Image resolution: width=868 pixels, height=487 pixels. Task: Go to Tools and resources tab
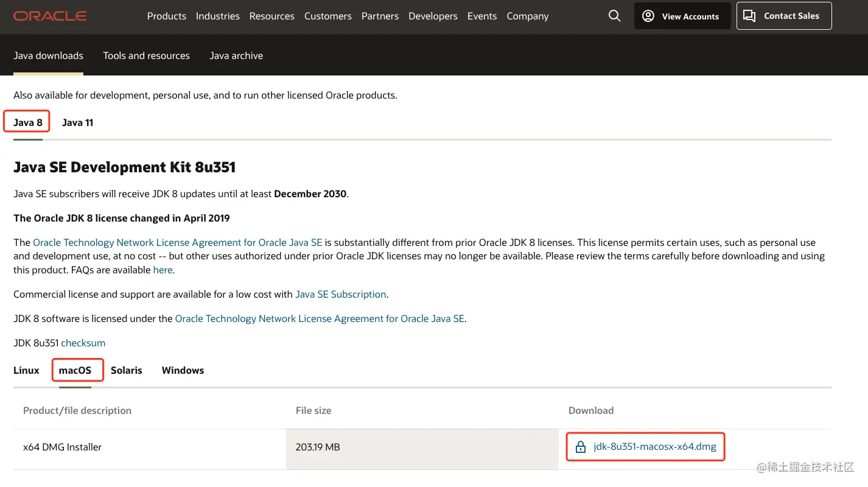tap(146, 55)
